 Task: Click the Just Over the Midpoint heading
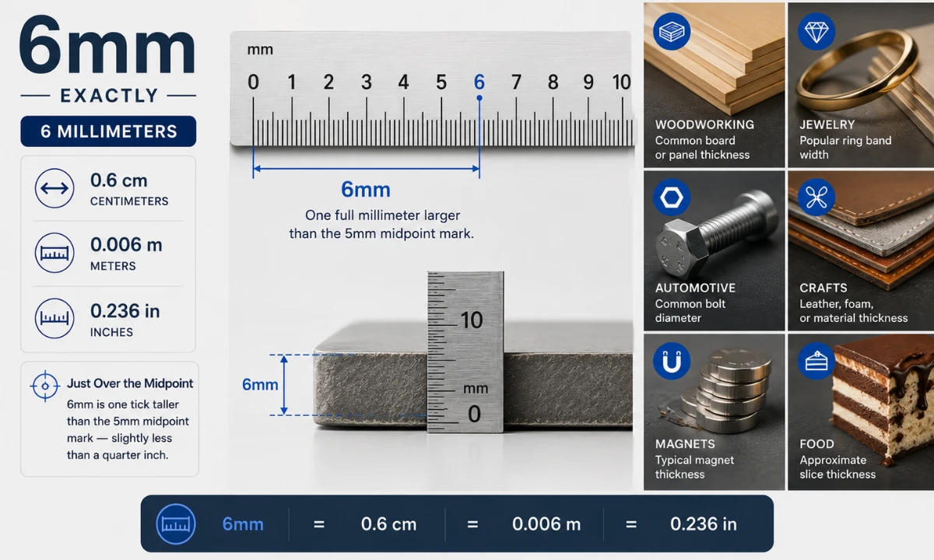tap(130, 383)
